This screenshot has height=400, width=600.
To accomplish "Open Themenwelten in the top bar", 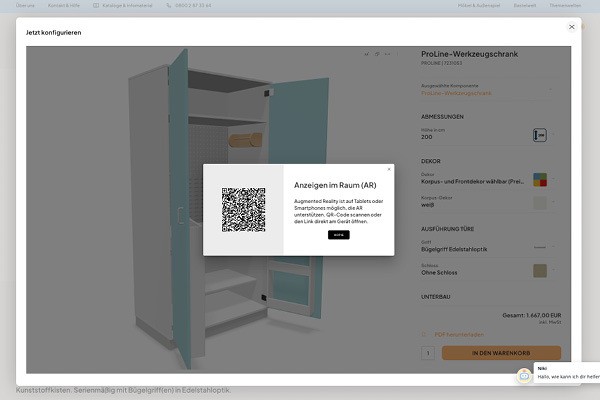I will click(565, 5).
